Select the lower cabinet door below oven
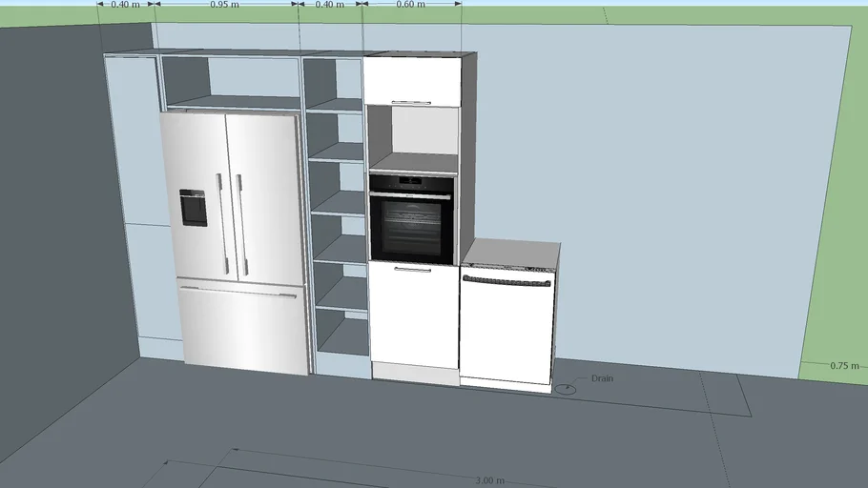 point(414,315)
